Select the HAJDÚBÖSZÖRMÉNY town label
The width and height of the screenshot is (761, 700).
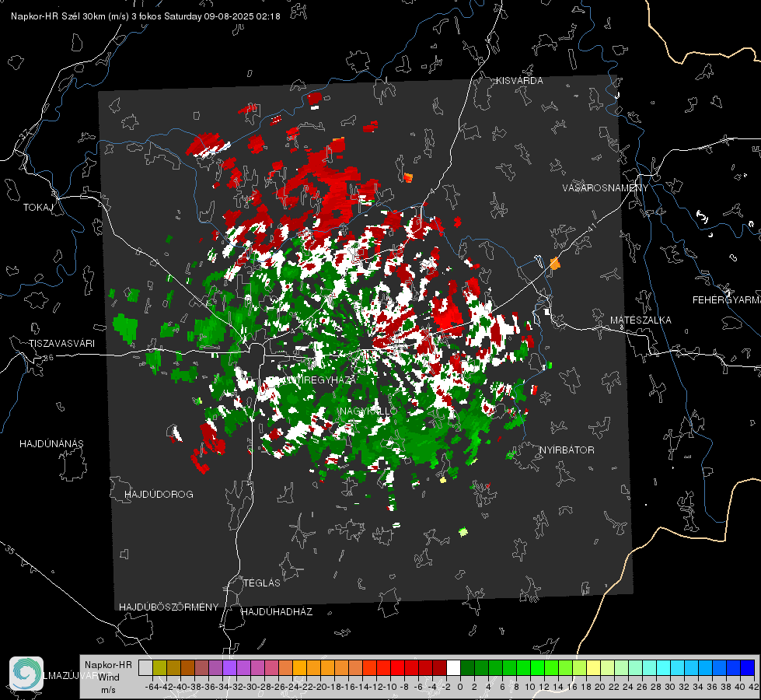coord(169,607)
